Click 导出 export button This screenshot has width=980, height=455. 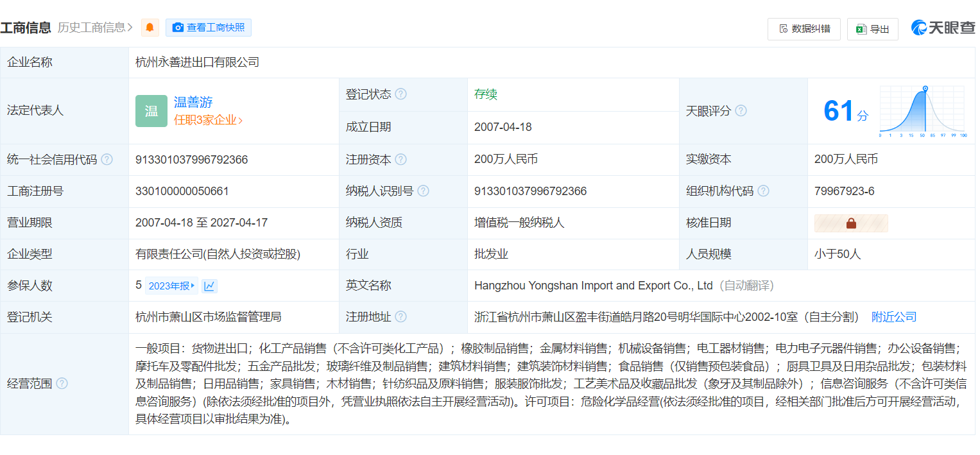tap(873, 29)
